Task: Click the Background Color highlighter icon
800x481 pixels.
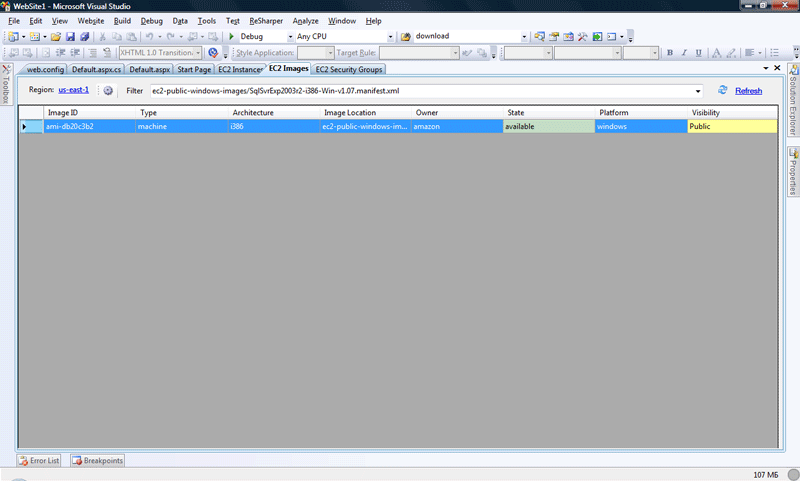Action: click(x=731, y=53)
